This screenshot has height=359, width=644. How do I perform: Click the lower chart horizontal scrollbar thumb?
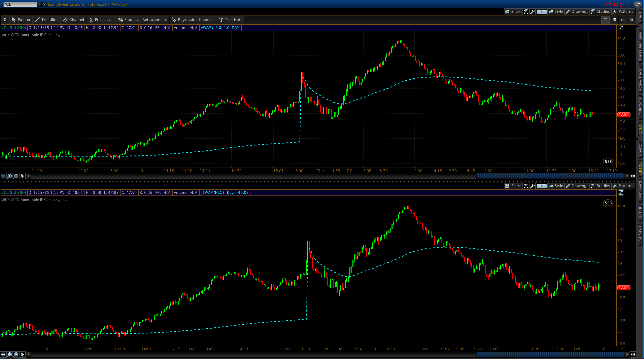[x=550, y=354]
